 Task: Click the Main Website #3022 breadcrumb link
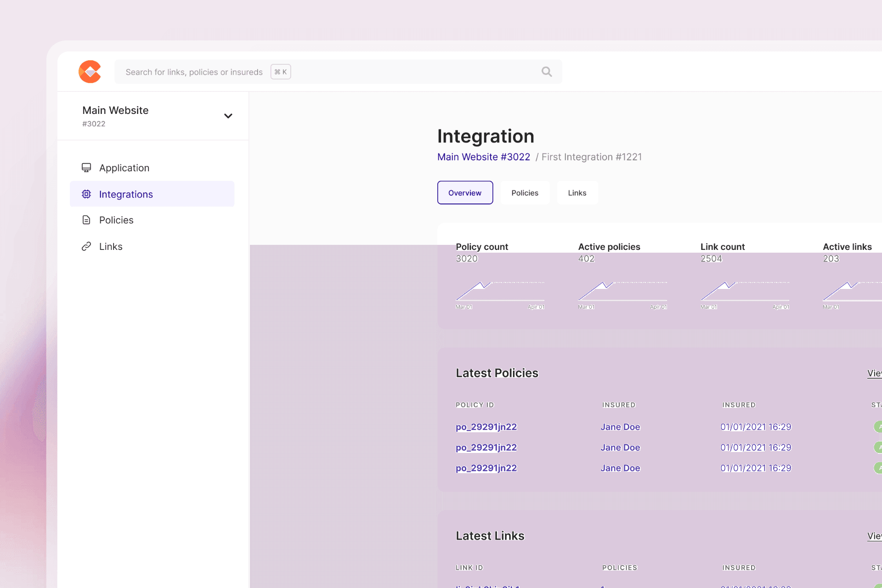(483, 156)
